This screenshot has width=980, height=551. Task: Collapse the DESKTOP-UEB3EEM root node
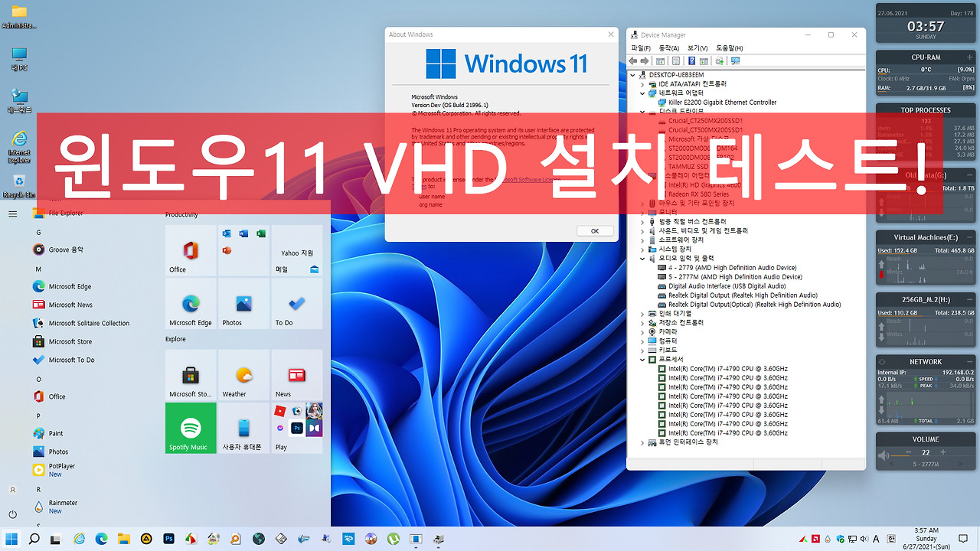coord(633,75)
